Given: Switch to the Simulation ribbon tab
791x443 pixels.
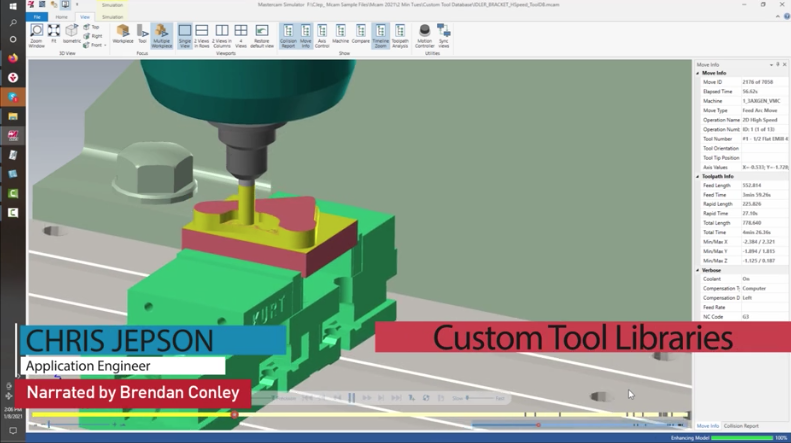Looking at the screenshot, I should click(x=112, y=17).
